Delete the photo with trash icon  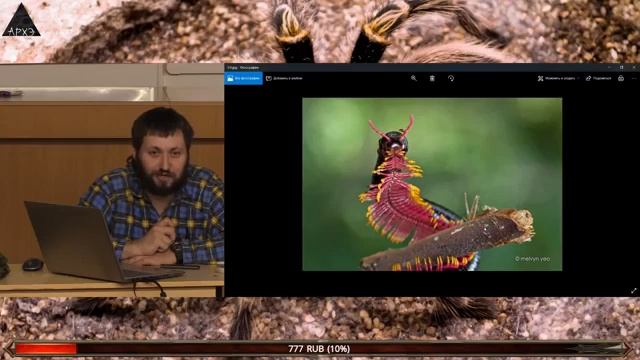coord(432,78)
